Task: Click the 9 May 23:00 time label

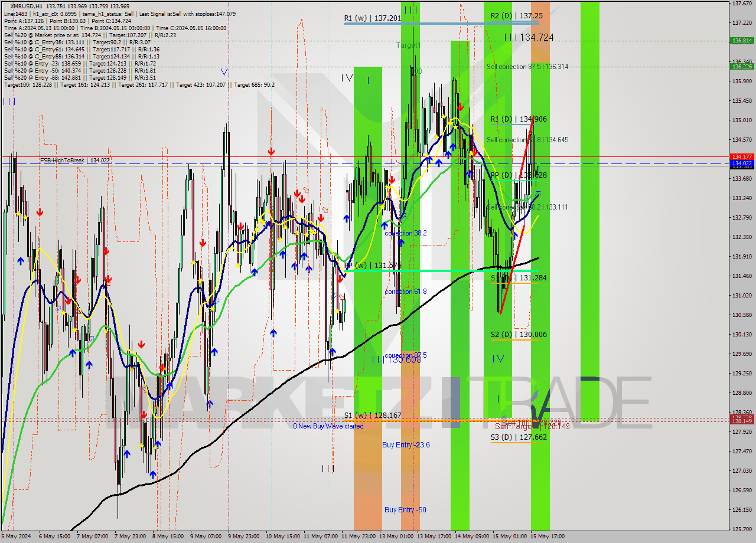Action: (x=243, y=537)
